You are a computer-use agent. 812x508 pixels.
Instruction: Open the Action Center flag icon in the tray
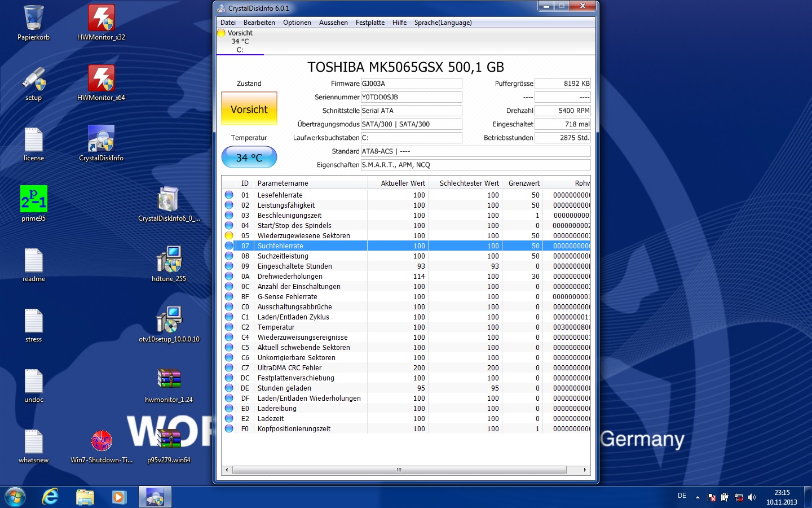(712, 497)
